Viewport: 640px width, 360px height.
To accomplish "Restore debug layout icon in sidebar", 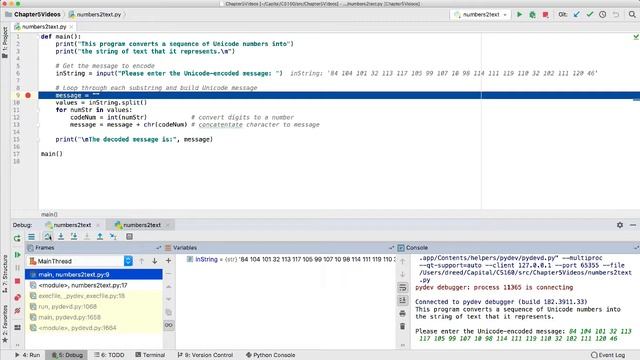I will [x=17, y=327].
